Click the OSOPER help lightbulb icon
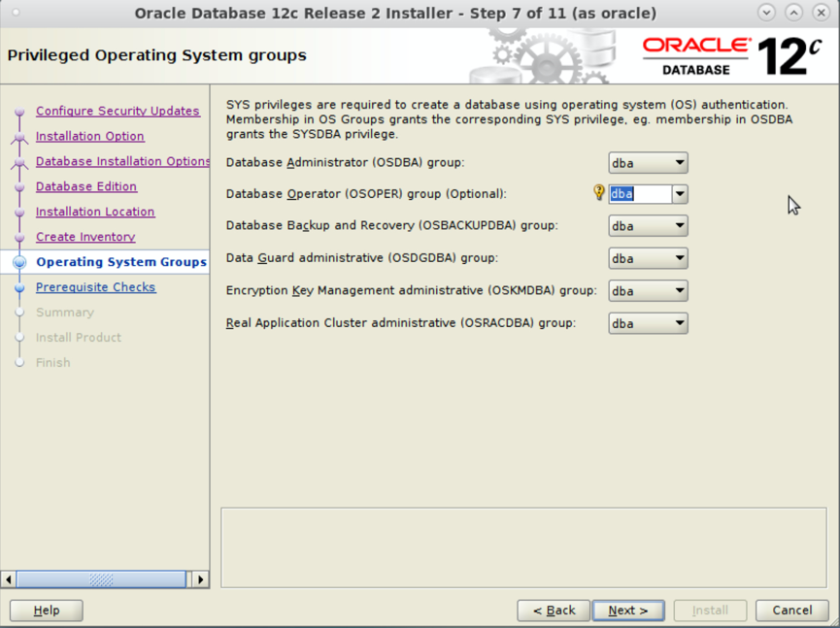The height and width of the screenshot is (628, 840). pos(599,192)
